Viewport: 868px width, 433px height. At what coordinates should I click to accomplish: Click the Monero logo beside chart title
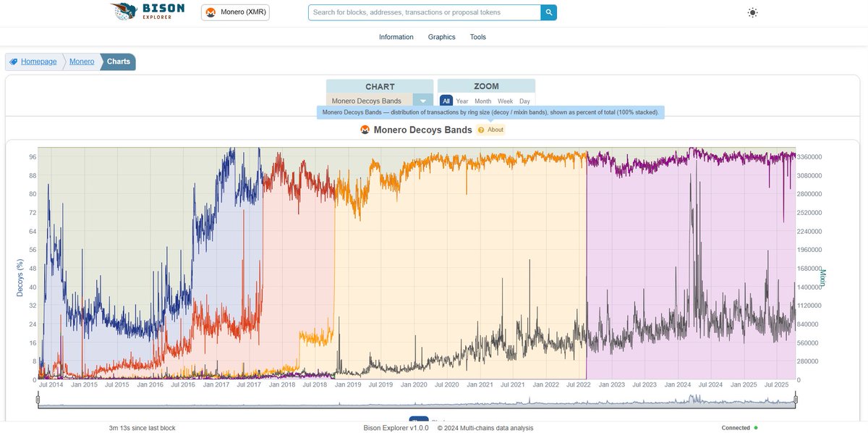coord(365,130)
